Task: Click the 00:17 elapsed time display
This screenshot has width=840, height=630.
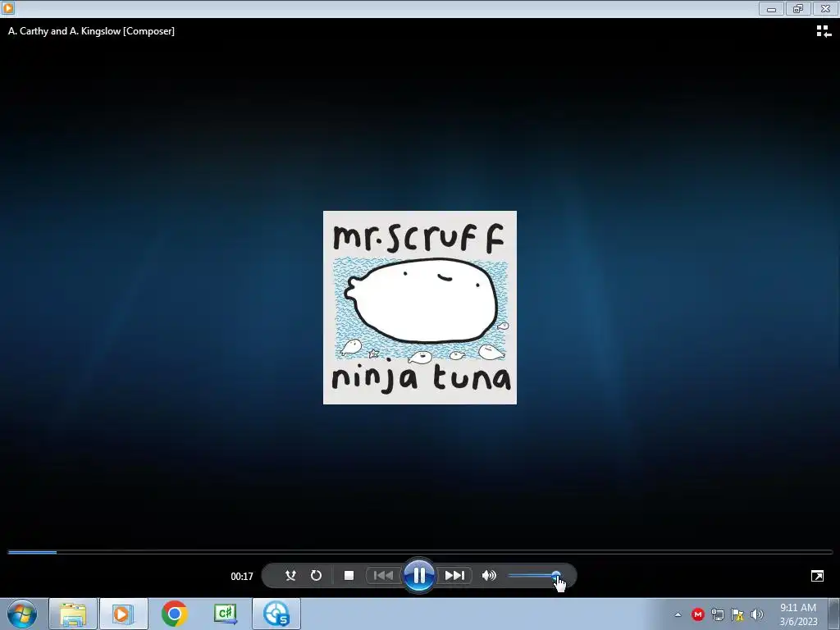Action: coord(242,577)
